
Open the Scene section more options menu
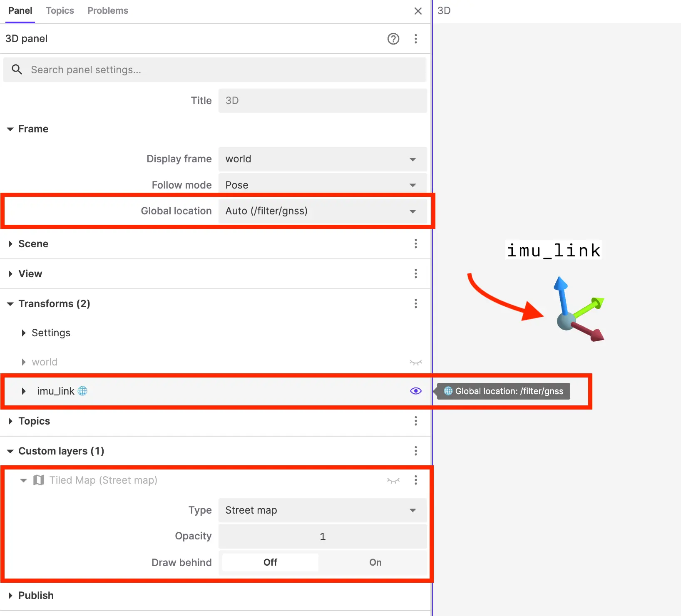tap(415, 244)
